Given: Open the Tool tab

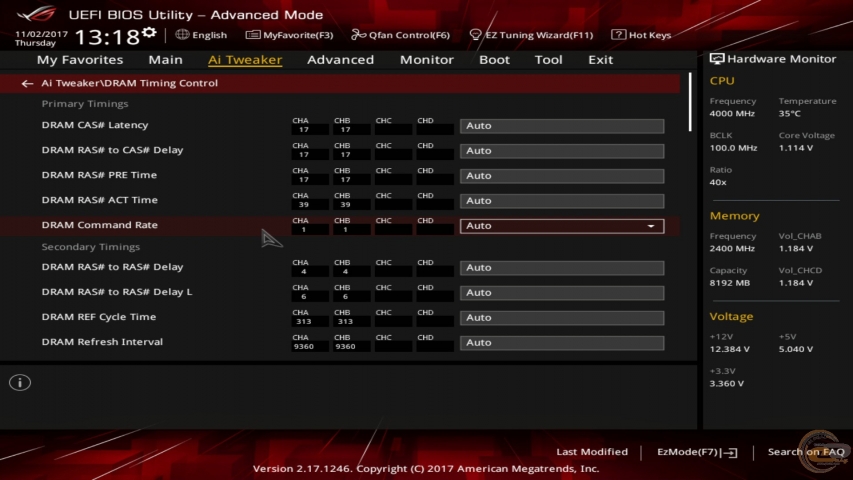Looking at the screenshot, I should click(548, 59).
